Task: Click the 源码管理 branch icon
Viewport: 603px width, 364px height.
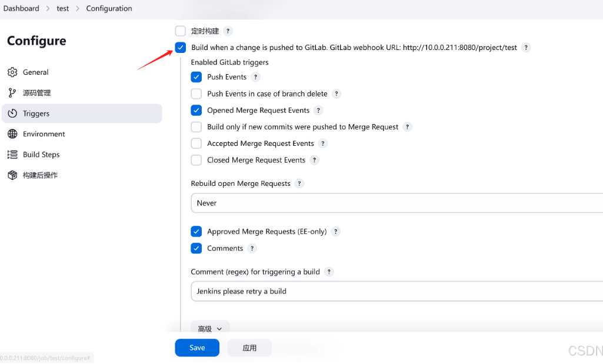Action: click(12, 93)
